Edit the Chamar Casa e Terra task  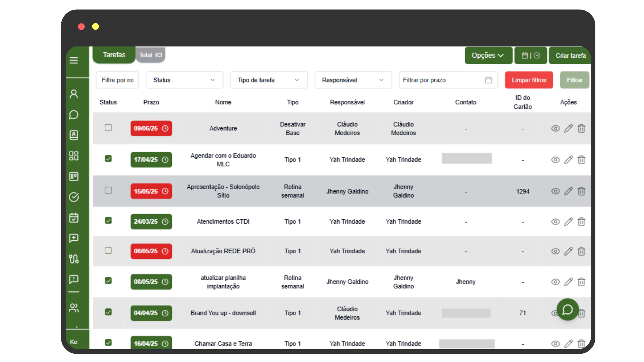[568, 344]
